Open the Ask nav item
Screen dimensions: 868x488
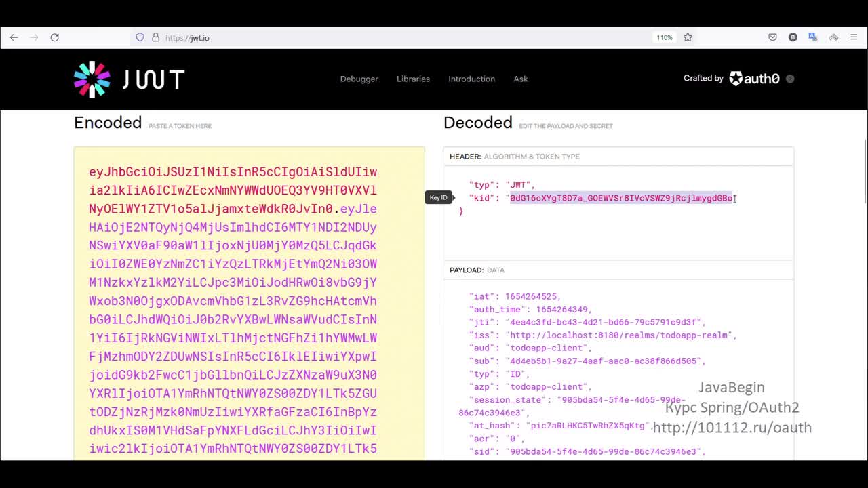(x=521, y=79)
